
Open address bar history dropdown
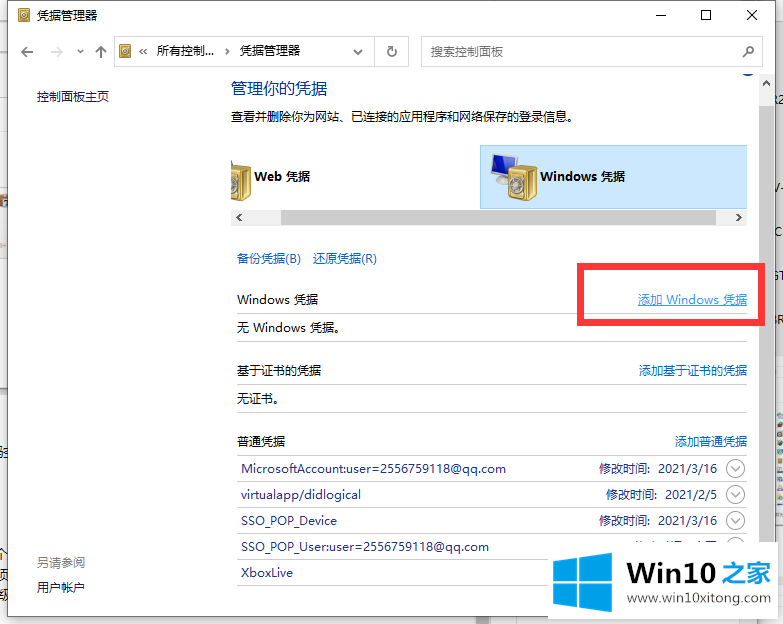tap(358, 52)
